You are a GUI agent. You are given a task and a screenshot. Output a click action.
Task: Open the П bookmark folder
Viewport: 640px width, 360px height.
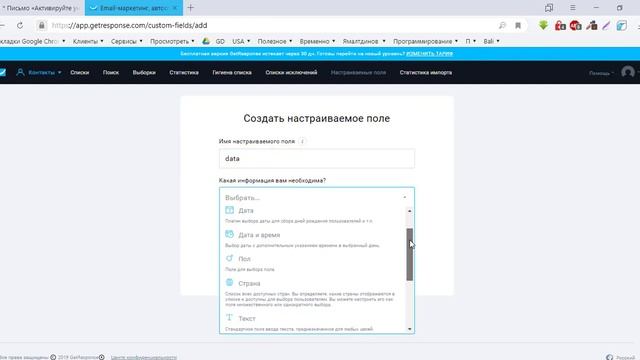point(471,41)
